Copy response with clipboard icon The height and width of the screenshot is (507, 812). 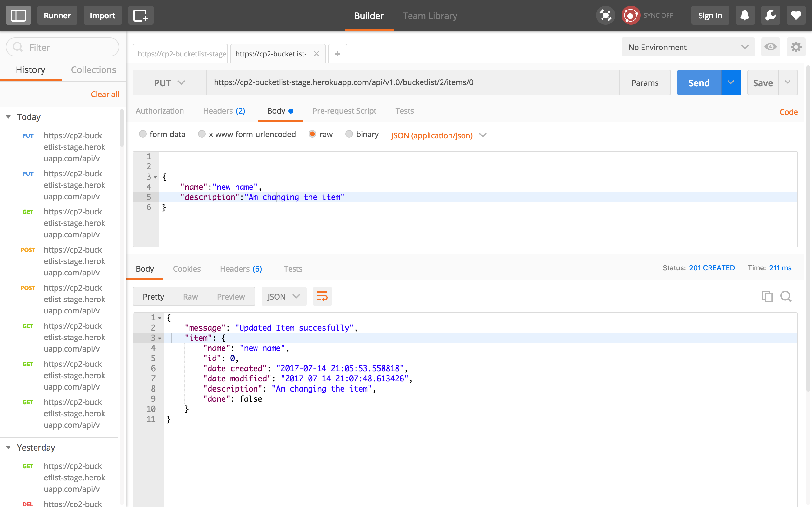767,296
